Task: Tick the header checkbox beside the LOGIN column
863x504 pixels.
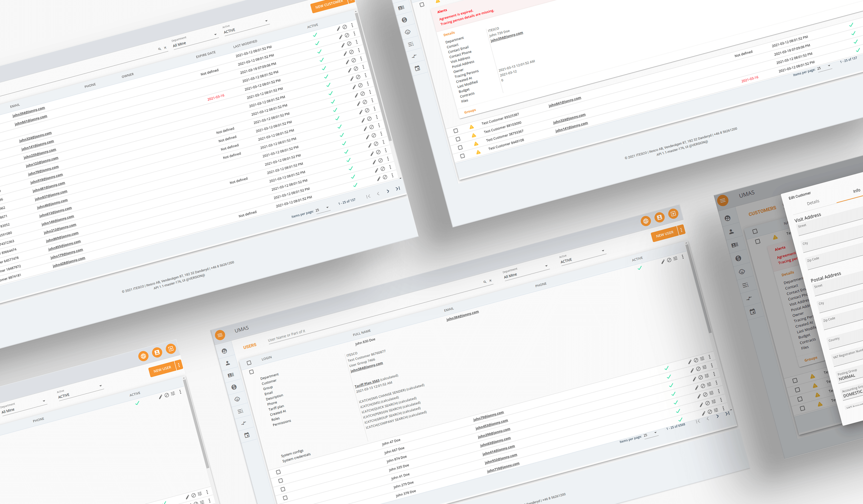Action: (x=249, y=363)
